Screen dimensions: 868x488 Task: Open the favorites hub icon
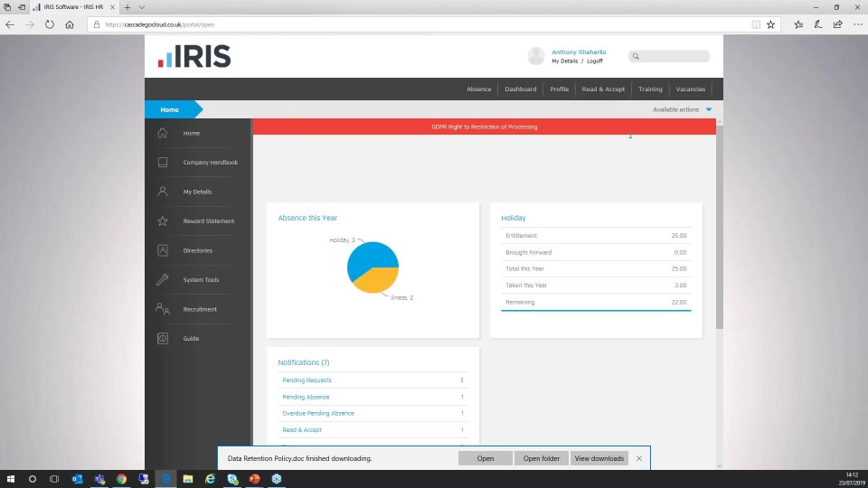click(x=798, y=24)
